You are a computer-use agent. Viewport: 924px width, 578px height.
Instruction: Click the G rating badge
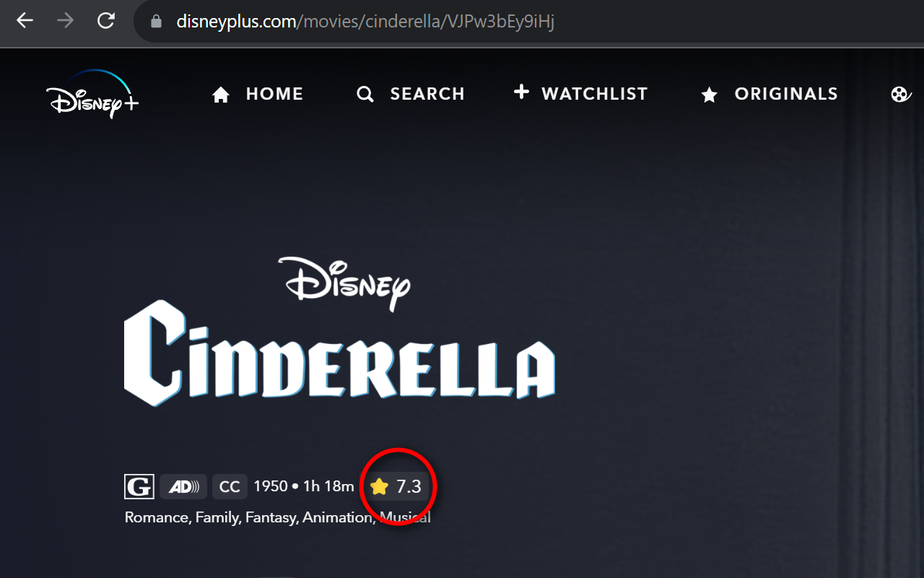pyautogui.click(x=139, y=486)
